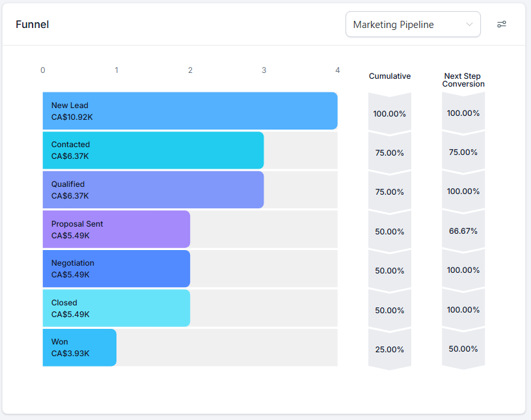
Task: Click the axis label 4
Action: click(337, 70)
